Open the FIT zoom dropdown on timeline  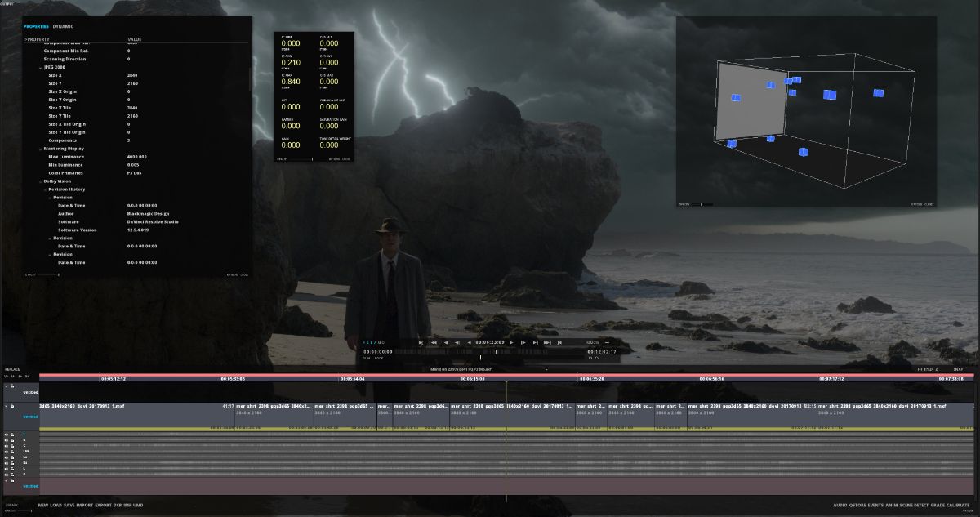(928, 370)
